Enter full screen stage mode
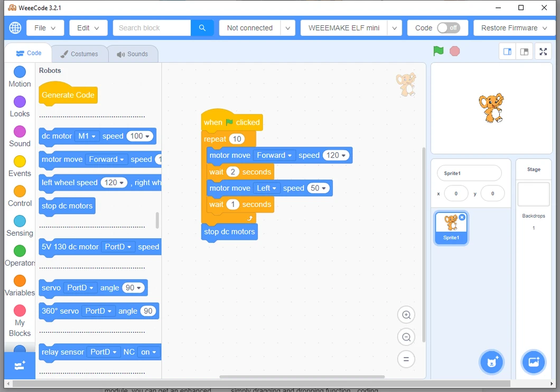The image size is (560, 392). point(543,52)
